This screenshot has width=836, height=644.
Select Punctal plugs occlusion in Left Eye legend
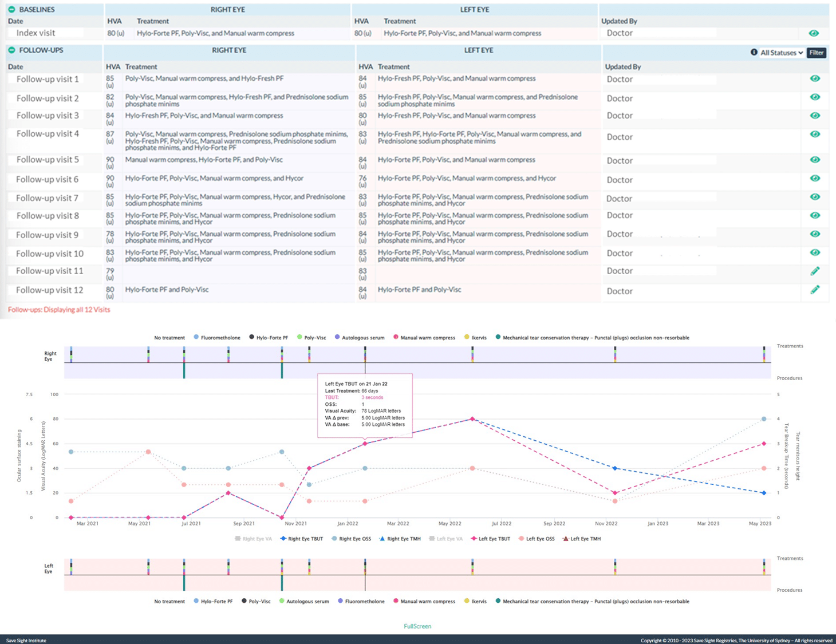point(592,602)
